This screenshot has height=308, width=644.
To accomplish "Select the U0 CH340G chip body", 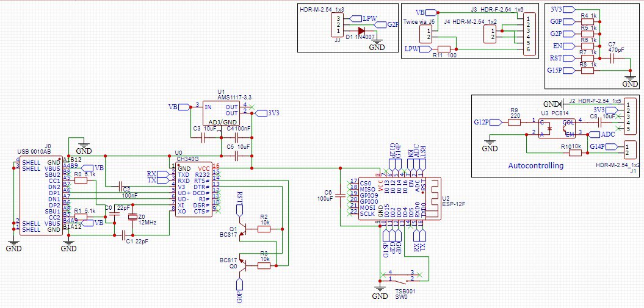I will pos(194,190).
